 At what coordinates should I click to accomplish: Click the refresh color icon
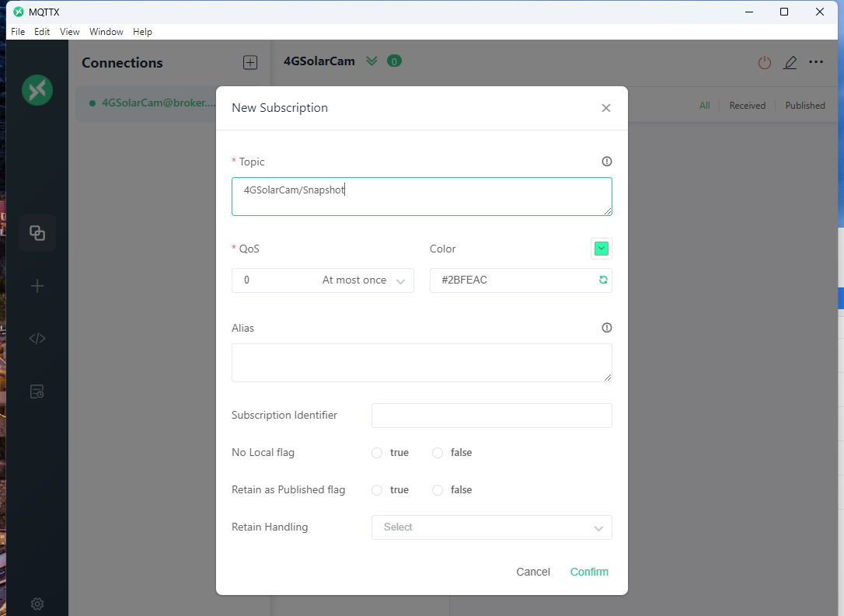pyautogui.click(x=603, y=280)
